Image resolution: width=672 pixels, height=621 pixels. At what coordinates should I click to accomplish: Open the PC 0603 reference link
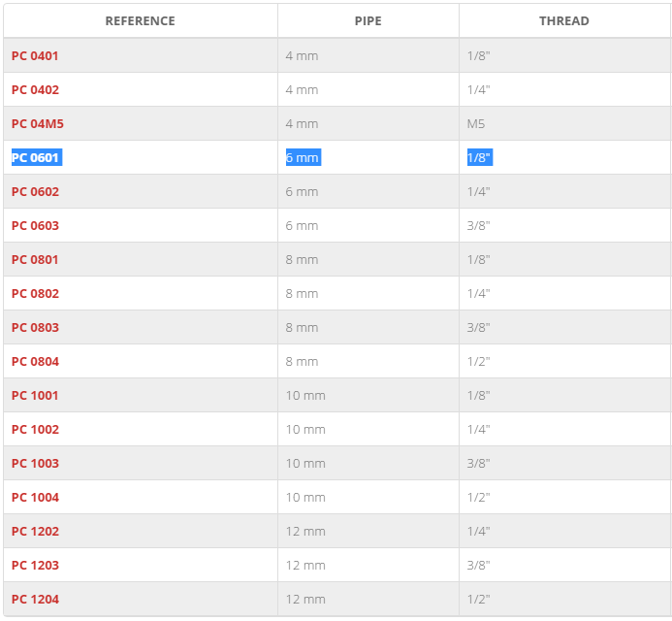pyautogui.click(x=35, y=225)
